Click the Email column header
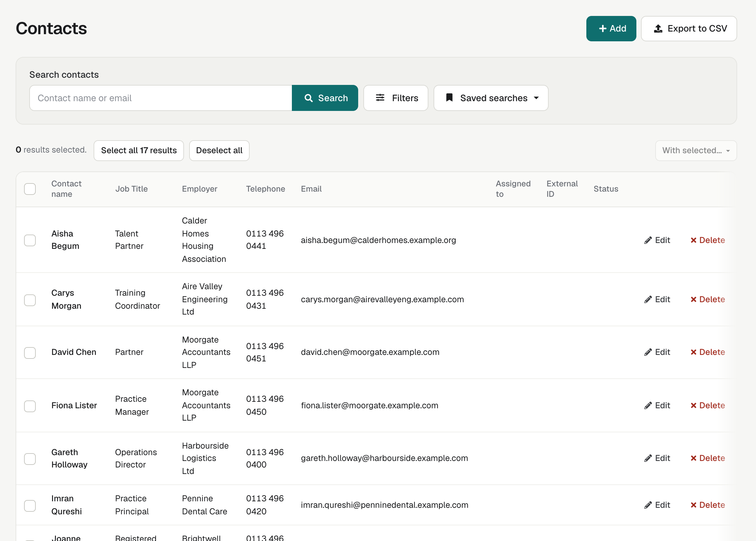This screenshot has height=541, width=756. [x=311, y=189]
